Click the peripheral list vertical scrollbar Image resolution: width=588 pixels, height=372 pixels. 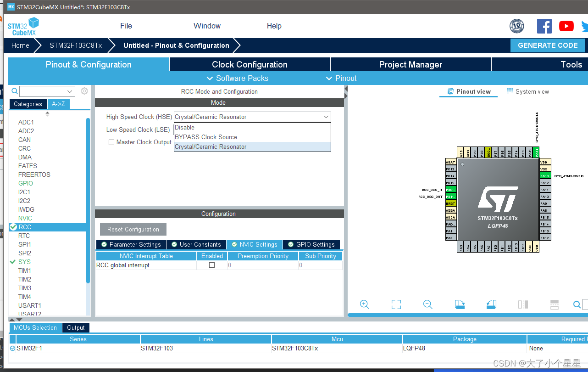(88, 200)
